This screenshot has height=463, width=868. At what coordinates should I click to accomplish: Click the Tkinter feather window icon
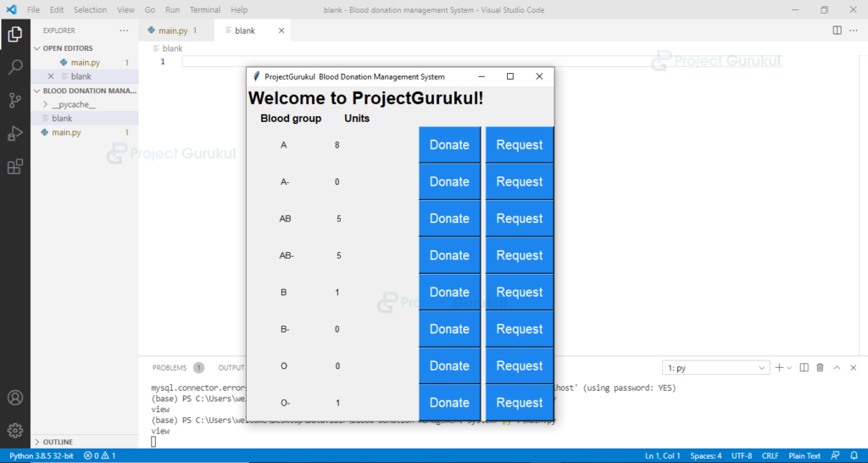(x=256, y=76)
